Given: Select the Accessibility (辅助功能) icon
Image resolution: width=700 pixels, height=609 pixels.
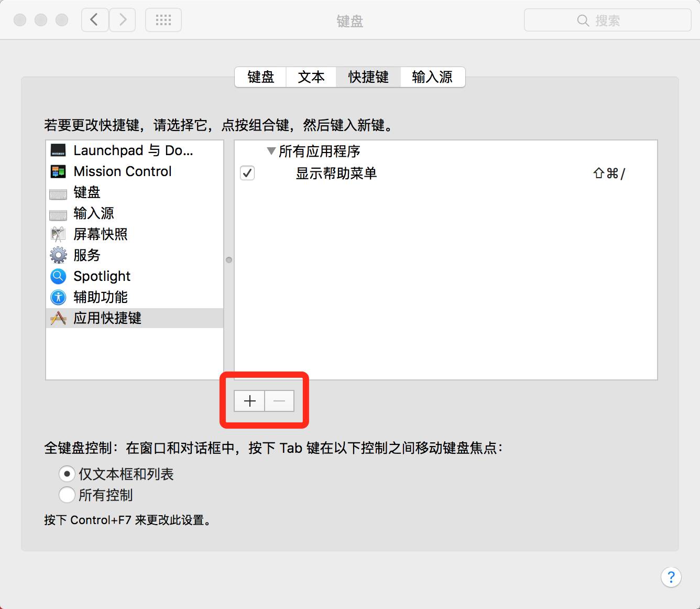Looking at the screenshot, I should (58, 297).
